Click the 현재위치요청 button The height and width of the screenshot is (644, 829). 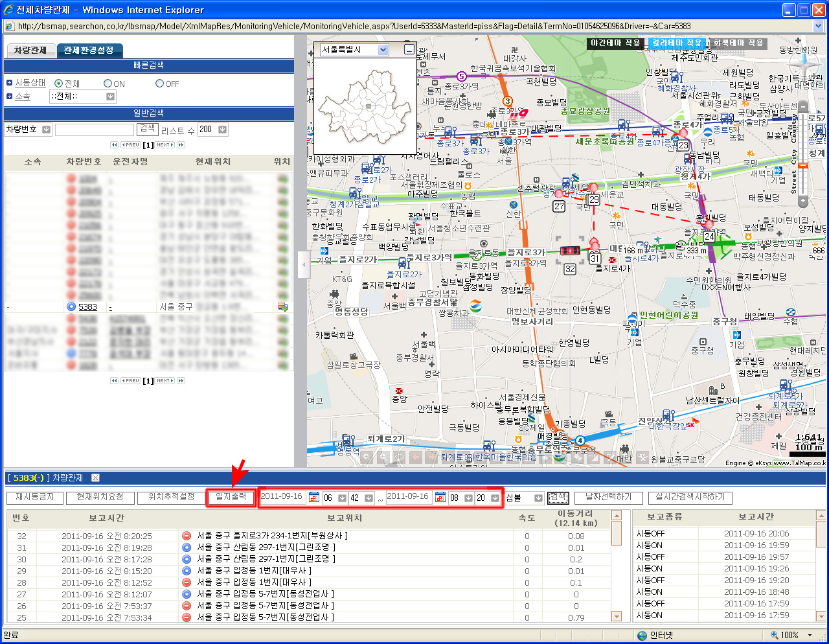[x=100, y=497]
